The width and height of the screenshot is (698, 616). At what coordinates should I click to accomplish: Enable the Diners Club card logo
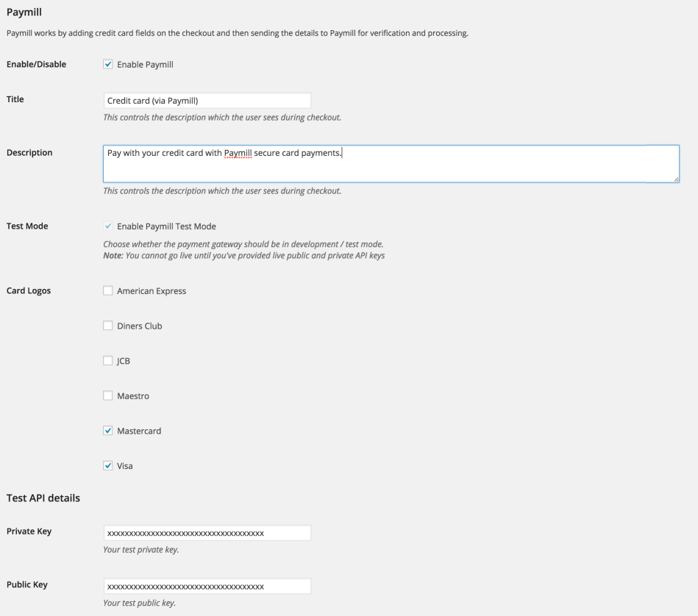(x=107, y=326)
